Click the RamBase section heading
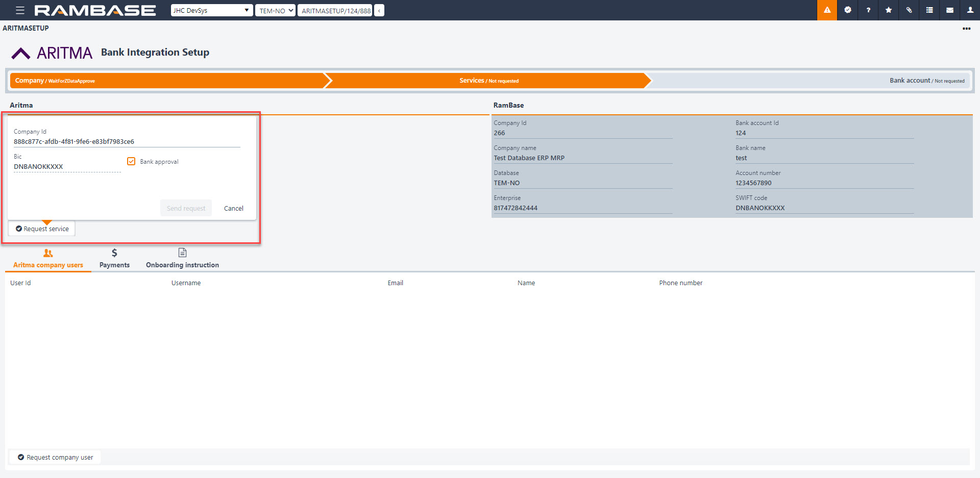This screenshot has height=478, width=980. (x=508, y=105)
